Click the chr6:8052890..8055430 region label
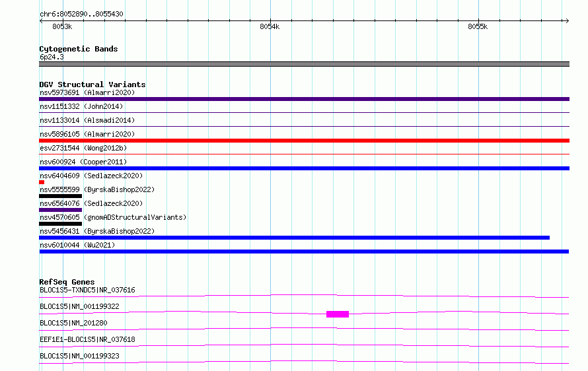Image resolution: width=588 pixels, height=371 pixels. (x=81, y=14)
